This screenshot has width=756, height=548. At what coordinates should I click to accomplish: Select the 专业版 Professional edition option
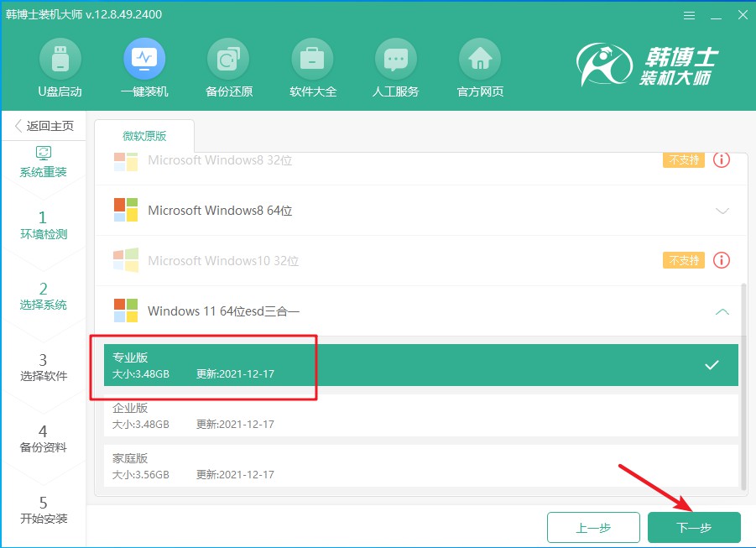pos(420,365)
